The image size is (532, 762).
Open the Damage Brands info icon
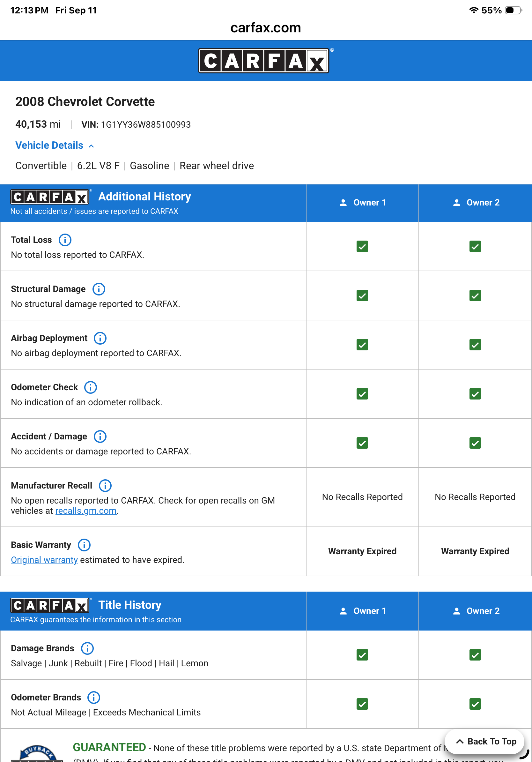(88, 648)
